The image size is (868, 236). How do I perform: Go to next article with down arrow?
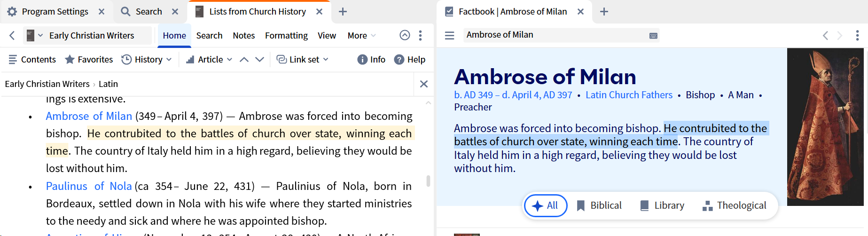coord(259,59)
